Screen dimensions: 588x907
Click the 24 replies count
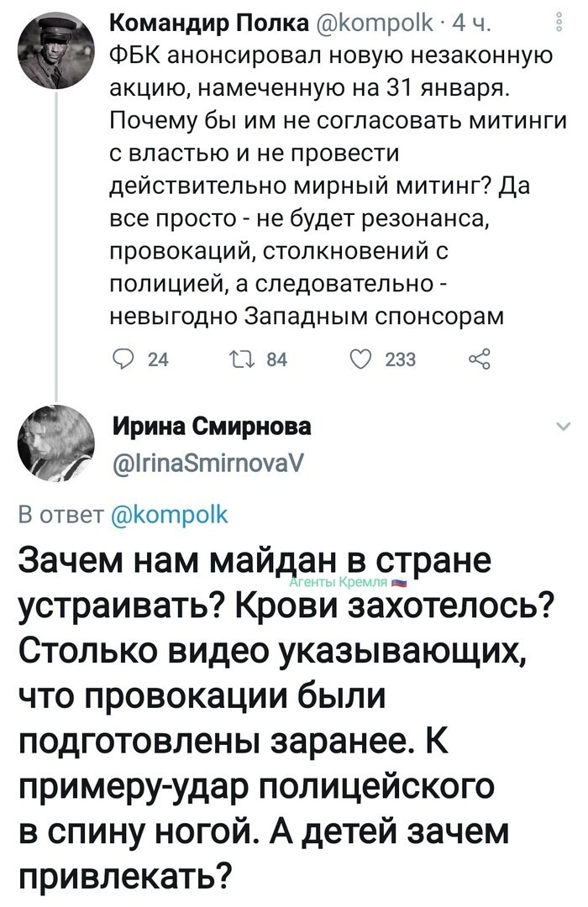[x=159, y=359]
